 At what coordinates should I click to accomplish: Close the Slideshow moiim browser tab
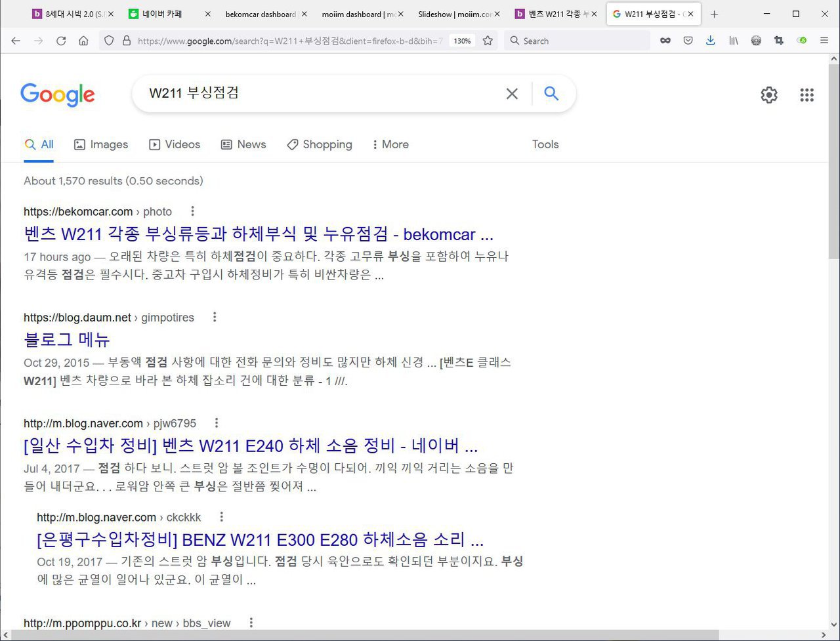coord(497,14)
